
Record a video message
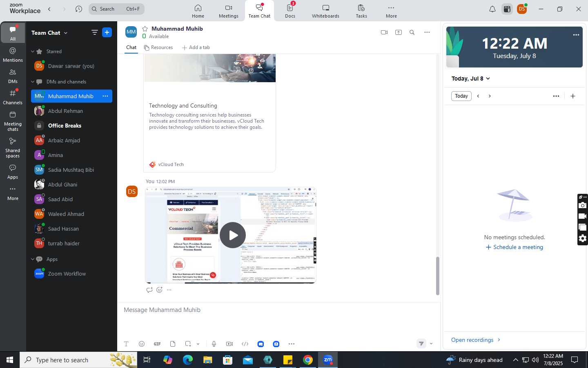tap(229, 344)
